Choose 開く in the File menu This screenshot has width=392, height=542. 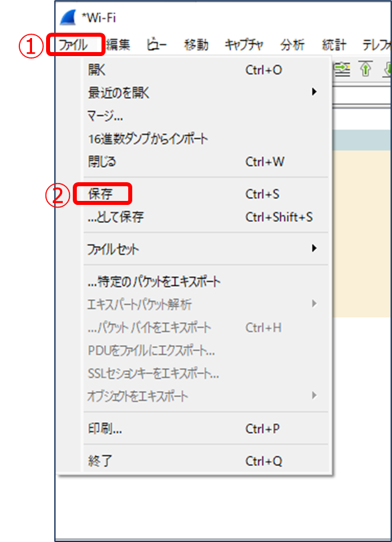(206, 70)
